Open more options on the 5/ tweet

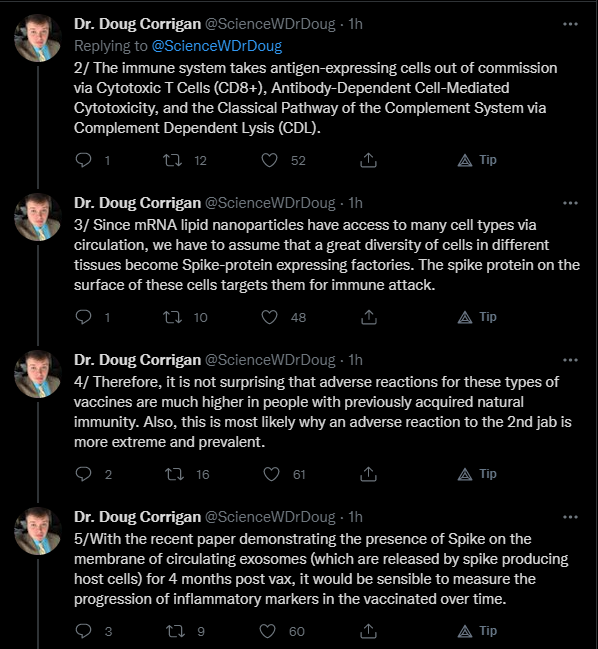click(x=570, y=517)
